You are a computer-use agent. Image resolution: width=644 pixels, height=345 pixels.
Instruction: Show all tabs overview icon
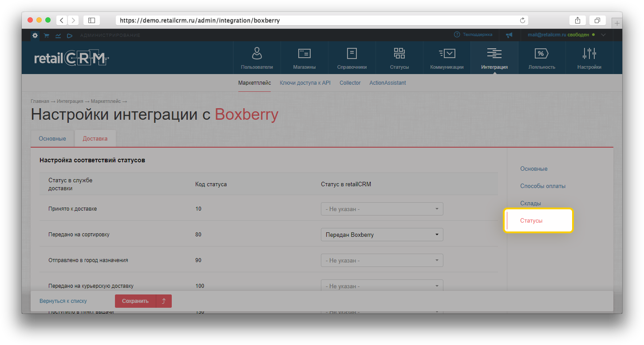point(597,20)
